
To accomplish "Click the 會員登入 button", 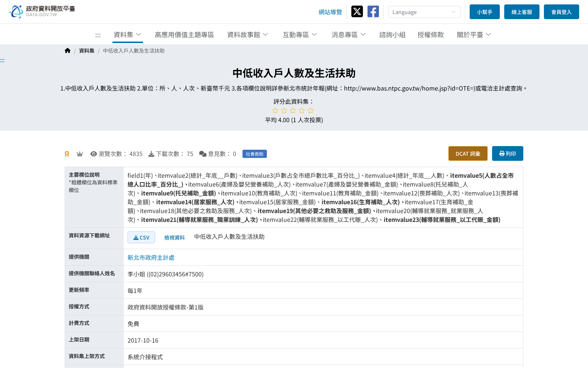I will 562,12.
